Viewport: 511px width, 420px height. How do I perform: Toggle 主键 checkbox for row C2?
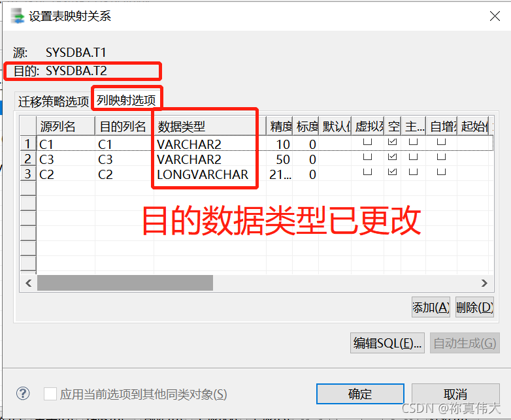coord(413,172)
